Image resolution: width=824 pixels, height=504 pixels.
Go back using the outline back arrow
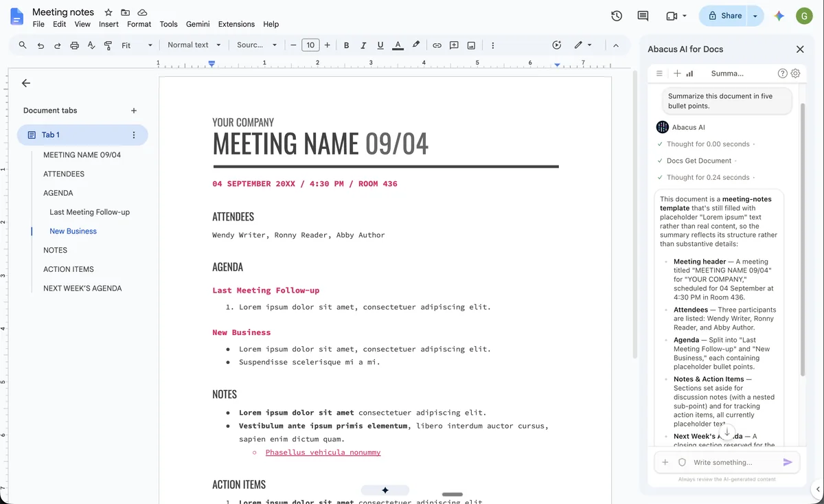point(26,83)
